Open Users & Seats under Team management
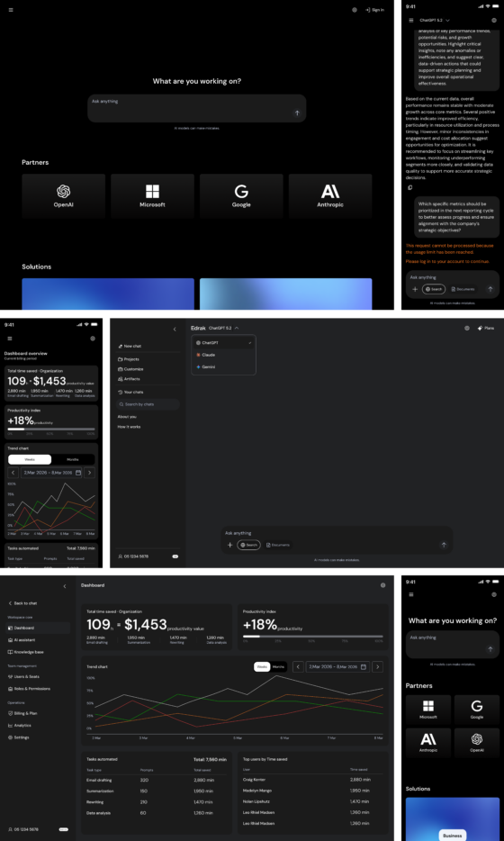The width and height of the screenshot is (504, 841). 23,677
